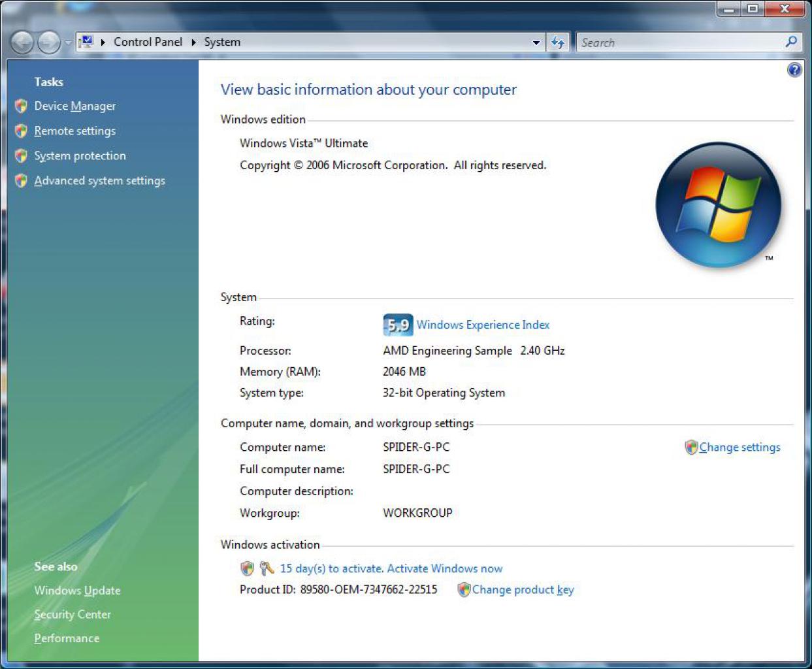The width and height of the screenshot is (812, 669).
Task: Click the processor value AMD Engineering Sample
Action: [x=447, y=350]
